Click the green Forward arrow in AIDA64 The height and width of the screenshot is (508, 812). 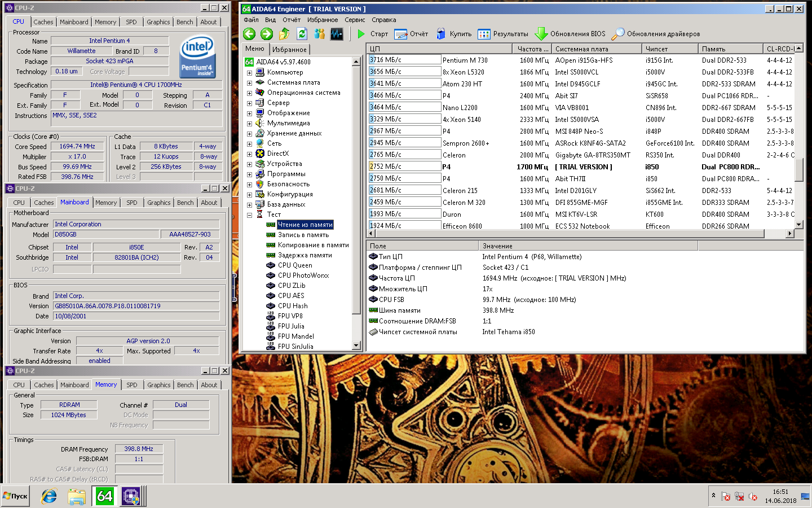pos(267,34)
